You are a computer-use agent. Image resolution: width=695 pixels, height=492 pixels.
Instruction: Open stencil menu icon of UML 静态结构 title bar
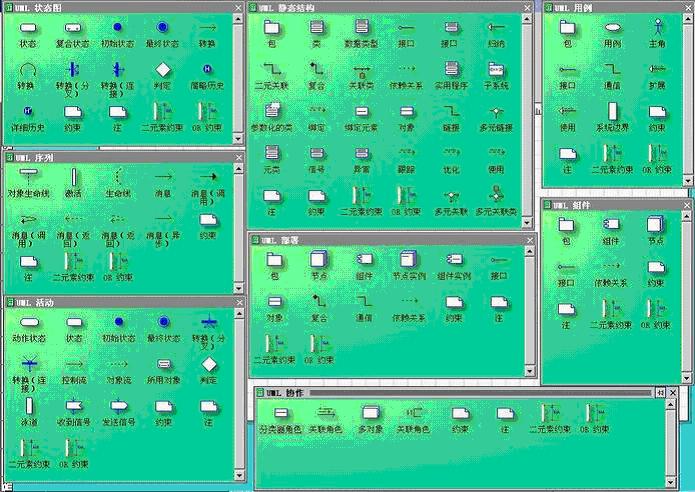click(254, 8)
